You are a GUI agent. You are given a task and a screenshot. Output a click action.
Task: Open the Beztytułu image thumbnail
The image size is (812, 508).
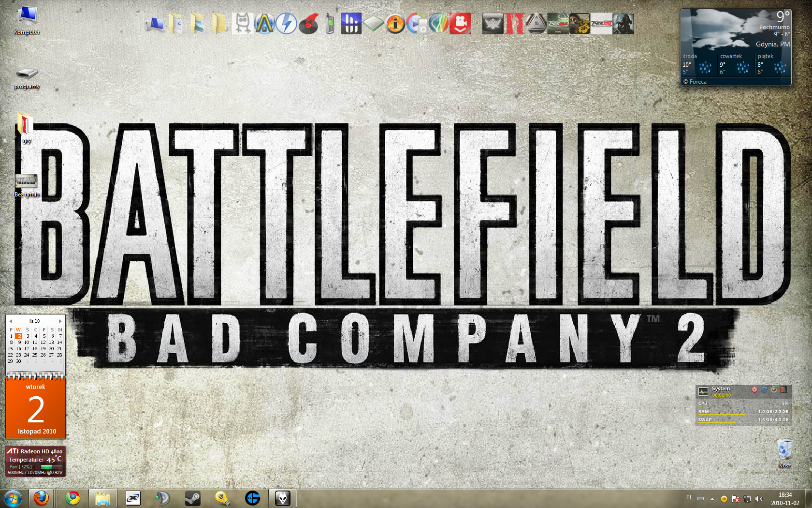click(x=27, y=186)
